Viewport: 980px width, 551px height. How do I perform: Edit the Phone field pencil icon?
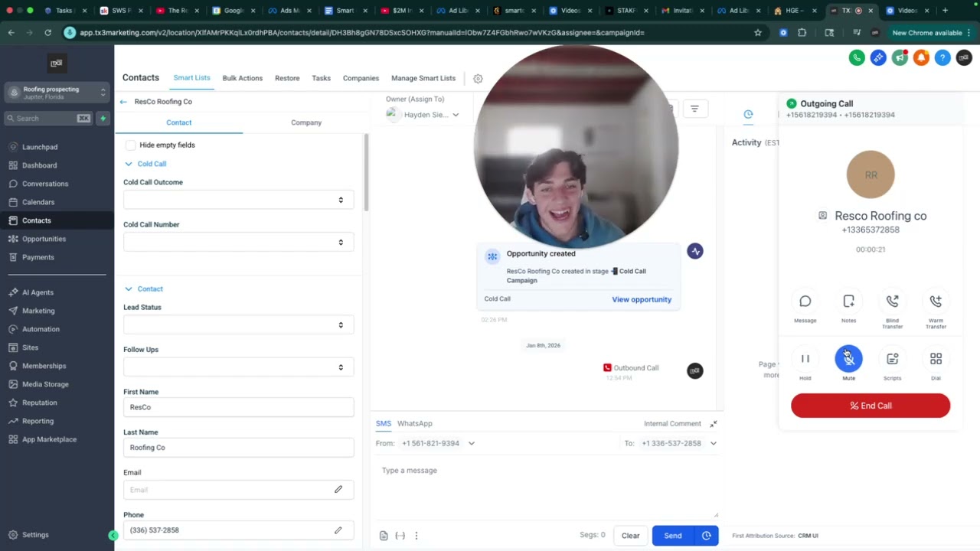click(338, 530)
